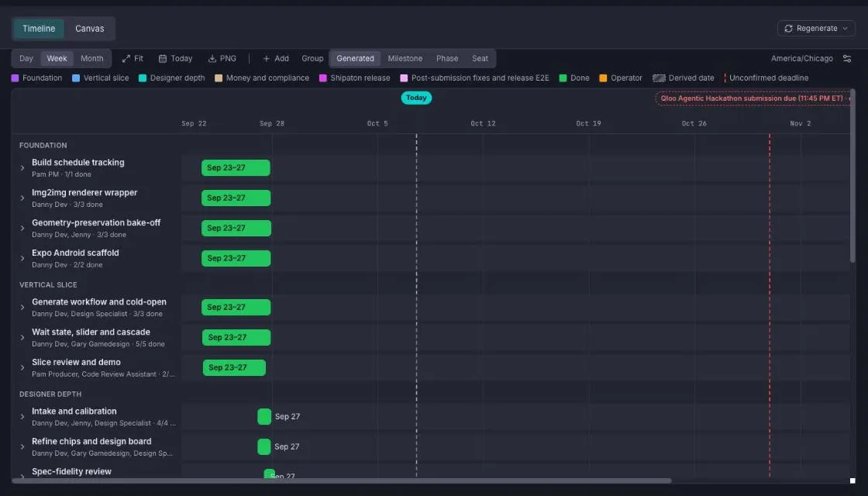The image size is (868, 496).
Task: Click the Regenerate refresh icon
Action: coord(788,28)
